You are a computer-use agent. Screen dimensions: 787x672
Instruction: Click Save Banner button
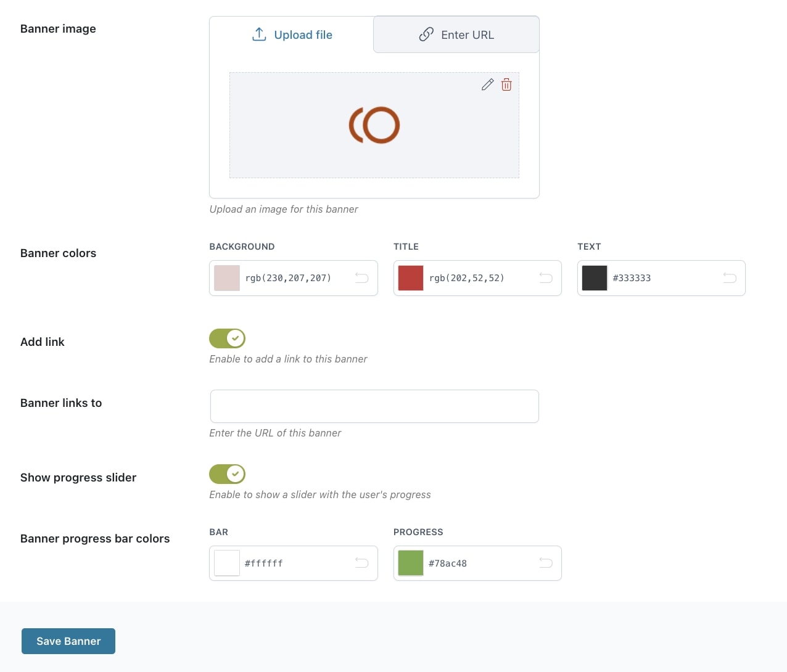point(68,641)
